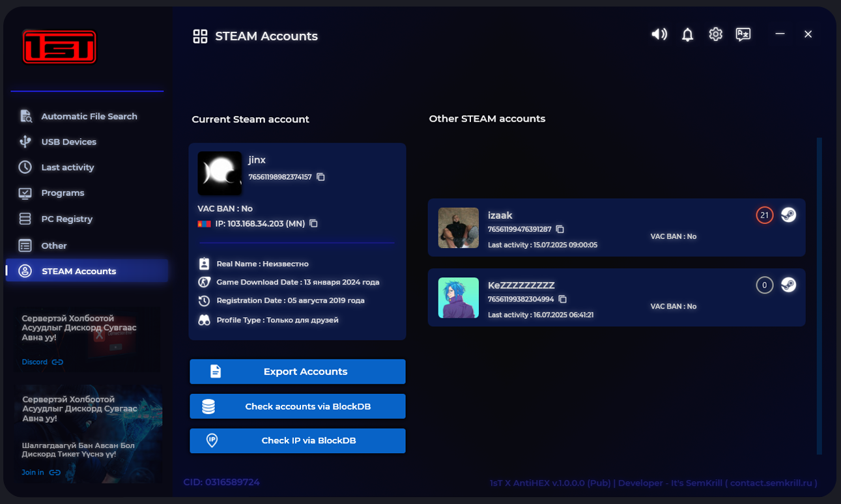Click the Mongolian flag icon
Screen dimensions: 841x504
pos(204,223)
